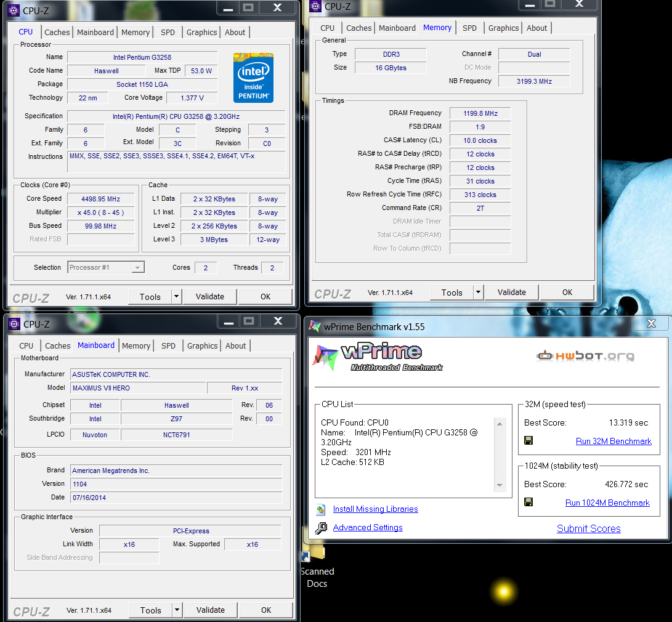
Task: Open the Install Missing Libraries link
Action: click(x=376, y=509)
